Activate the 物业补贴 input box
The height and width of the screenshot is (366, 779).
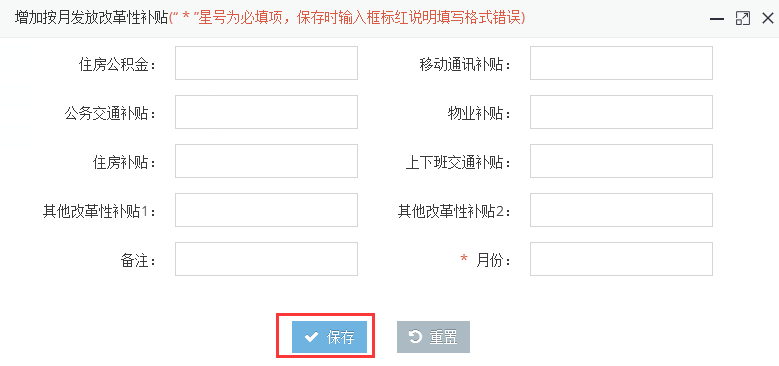point(621,112)
